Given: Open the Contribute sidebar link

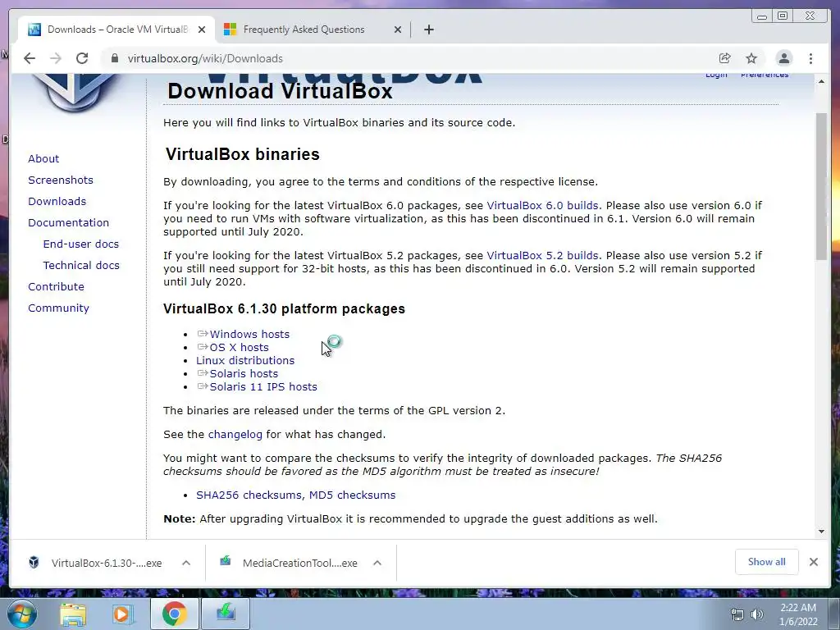Looking at the screenshot, I should [56, 286].
